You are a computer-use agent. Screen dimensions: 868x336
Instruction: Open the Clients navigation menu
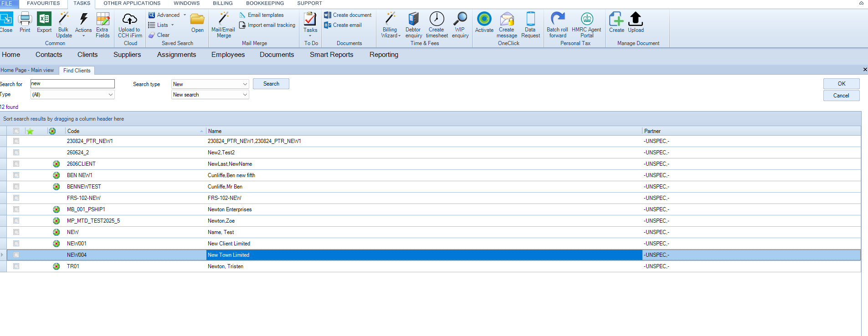[87, 55]
